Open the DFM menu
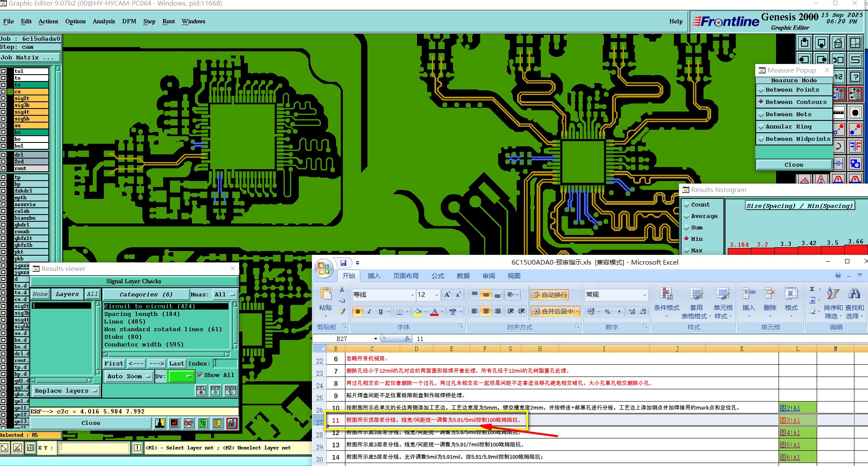Image resolution: width=868 pixels, height=466 pixels. [x=129, y=21]
